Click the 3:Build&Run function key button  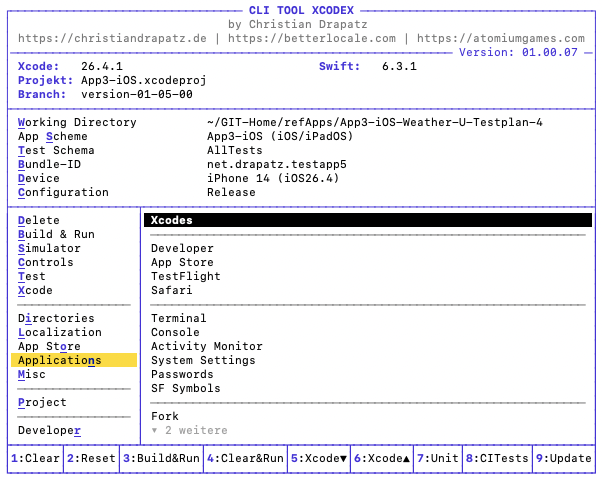point(161,458)
